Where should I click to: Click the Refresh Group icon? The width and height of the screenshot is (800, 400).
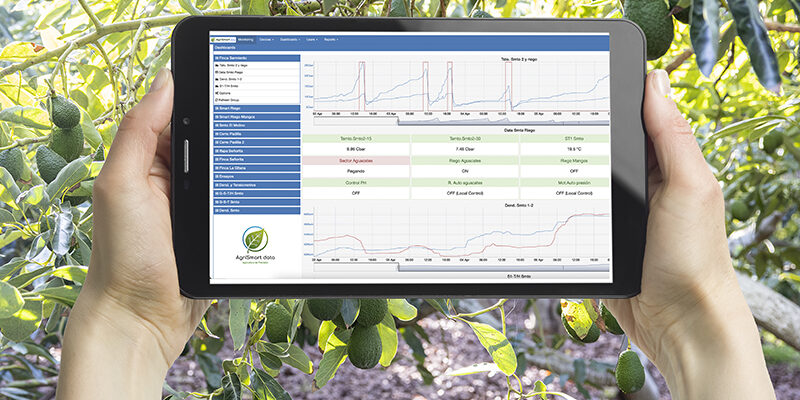218,100
